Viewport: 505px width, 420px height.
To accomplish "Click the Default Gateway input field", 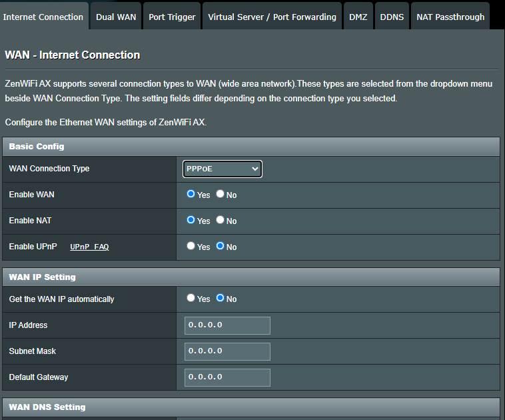I will (227, 377).
